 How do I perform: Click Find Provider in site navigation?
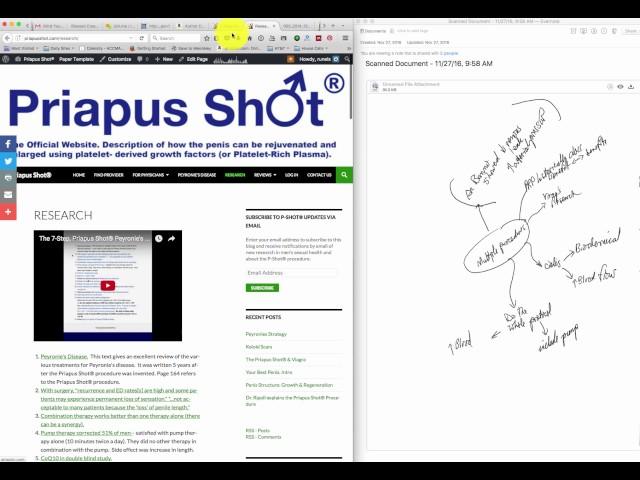click(x=109, y=175)
